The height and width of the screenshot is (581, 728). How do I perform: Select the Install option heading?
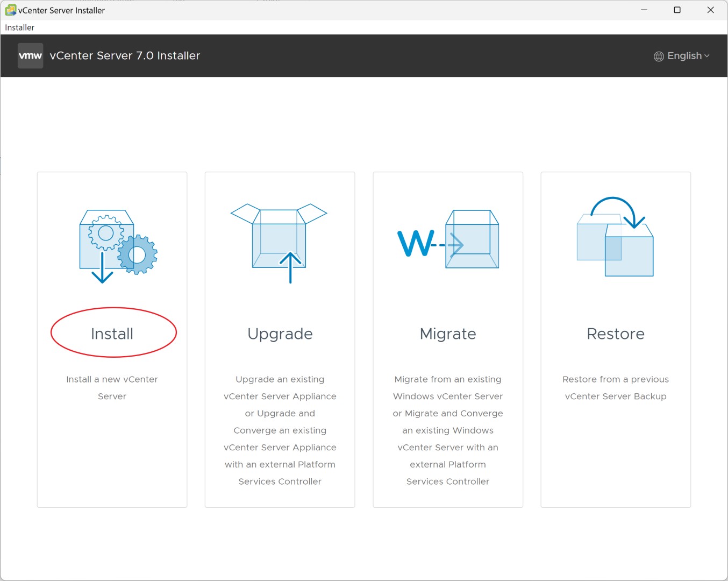pos(112,334)
